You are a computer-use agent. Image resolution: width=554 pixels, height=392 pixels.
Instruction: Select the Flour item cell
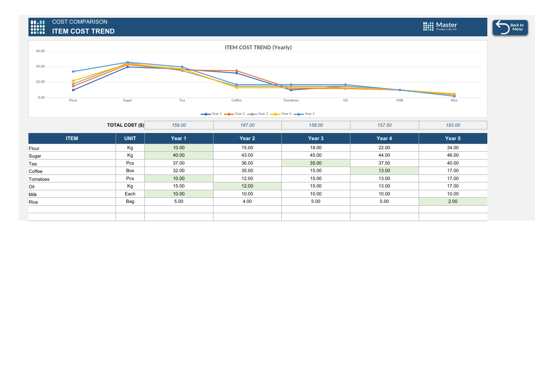[72, 148]
